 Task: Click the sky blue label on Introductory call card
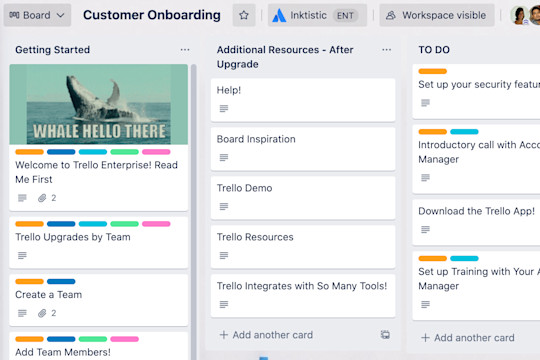464,132
